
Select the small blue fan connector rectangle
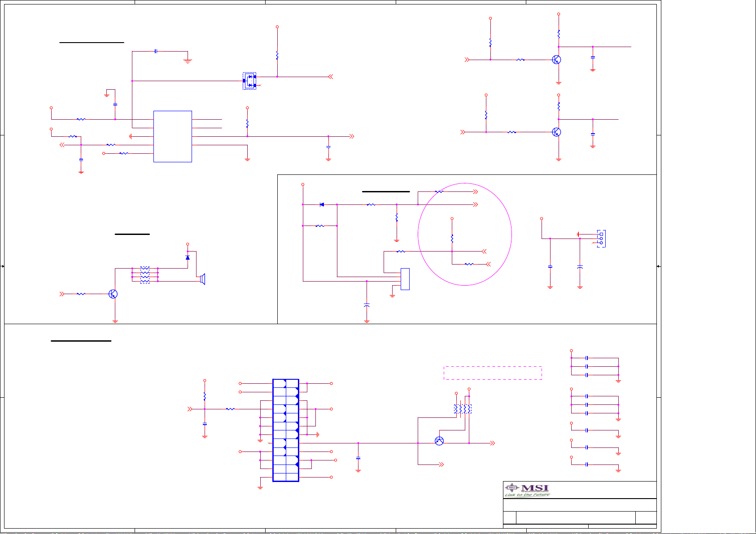pos(405,279)
